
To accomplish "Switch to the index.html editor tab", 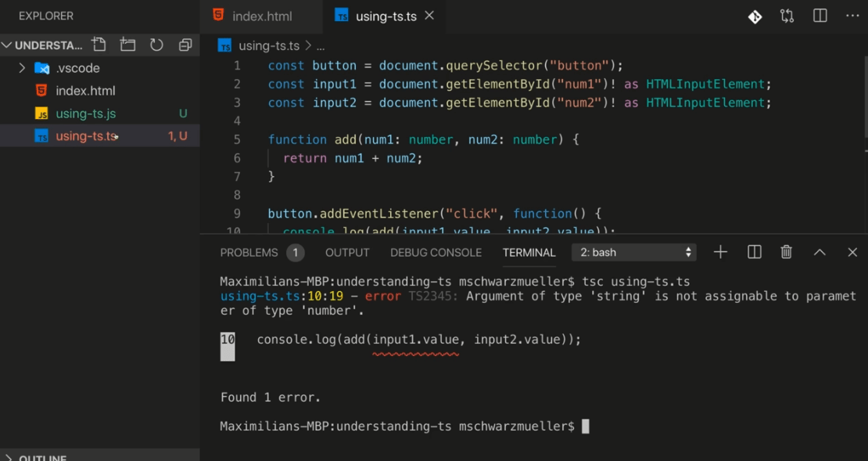I will tap(261, 16).
